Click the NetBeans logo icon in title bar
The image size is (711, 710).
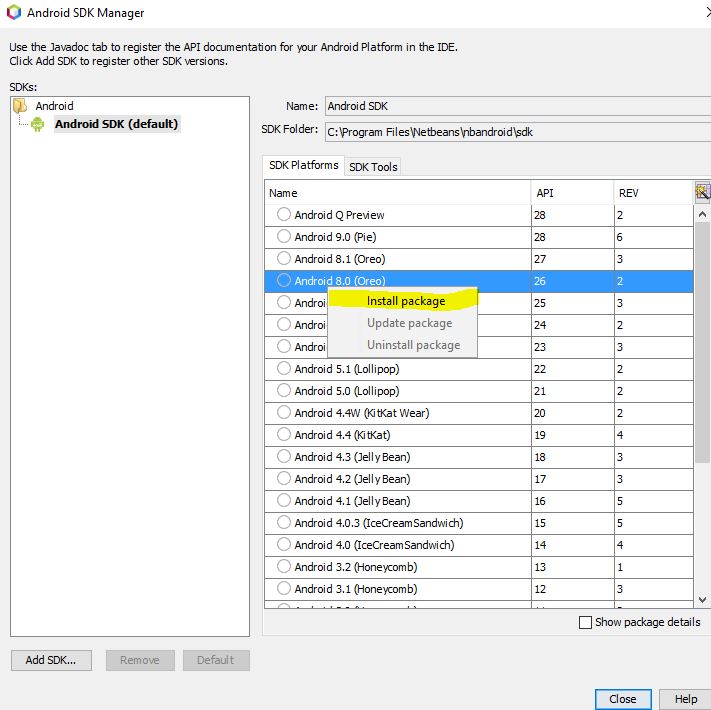pos(14,12)
